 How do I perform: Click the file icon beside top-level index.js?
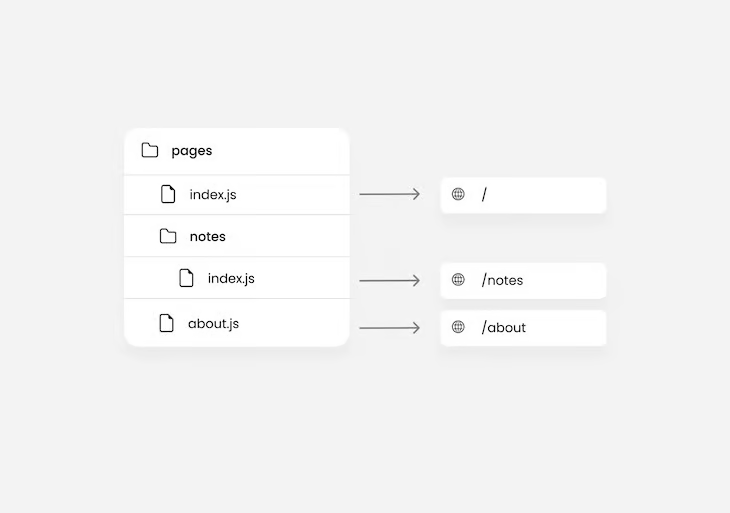click(x=168, y=194)
